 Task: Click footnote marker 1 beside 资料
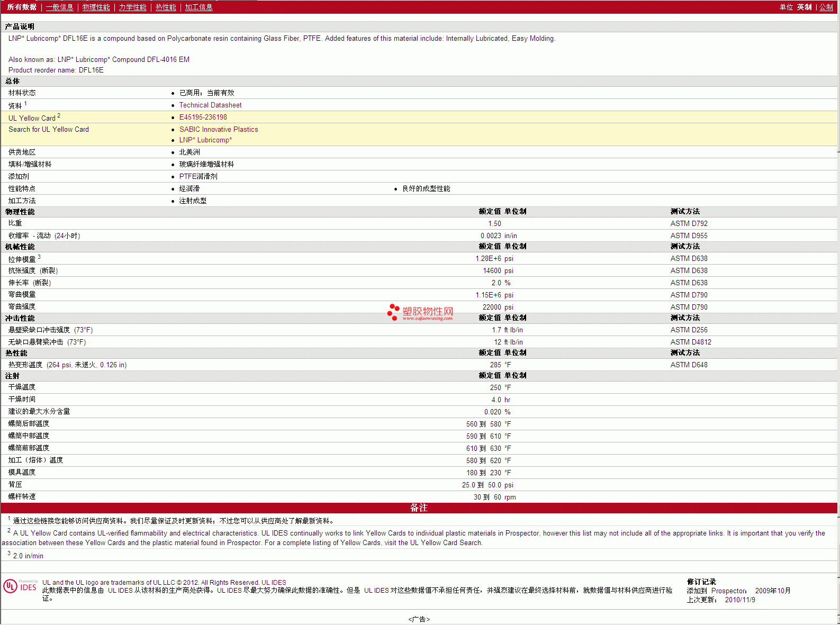[x=25, y=104]
